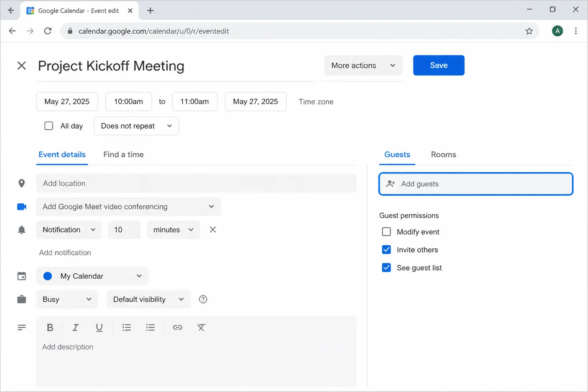
Task: Click the briefcase availability icon
Action: pos(22,299)
